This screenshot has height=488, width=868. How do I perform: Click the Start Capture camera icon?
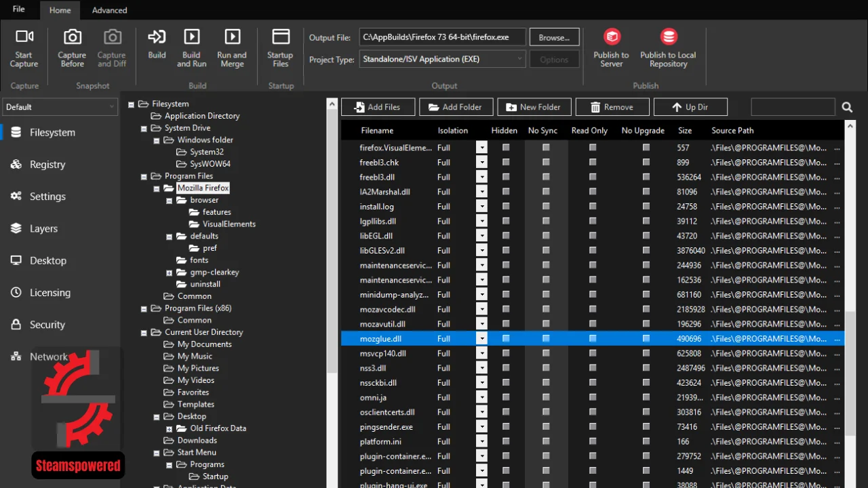[24, 37]
